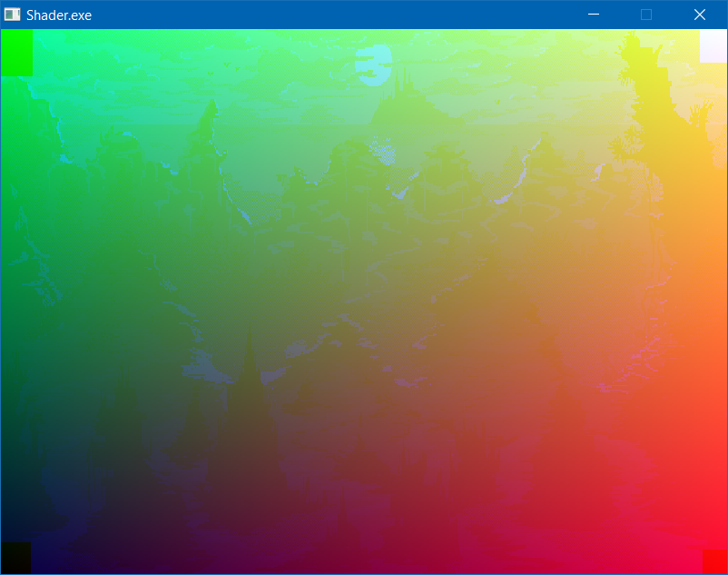The width and height of the screenshot is (728, 575).
Task: Click the cyan moon shape in the sky
Action: pyautogui.click(x=373, y=65)
